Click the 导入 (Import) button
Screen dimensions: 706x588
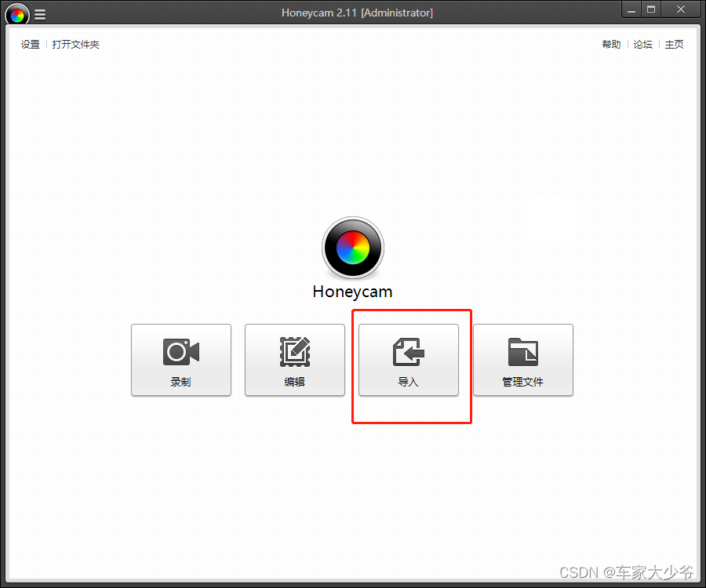(409, 360)
